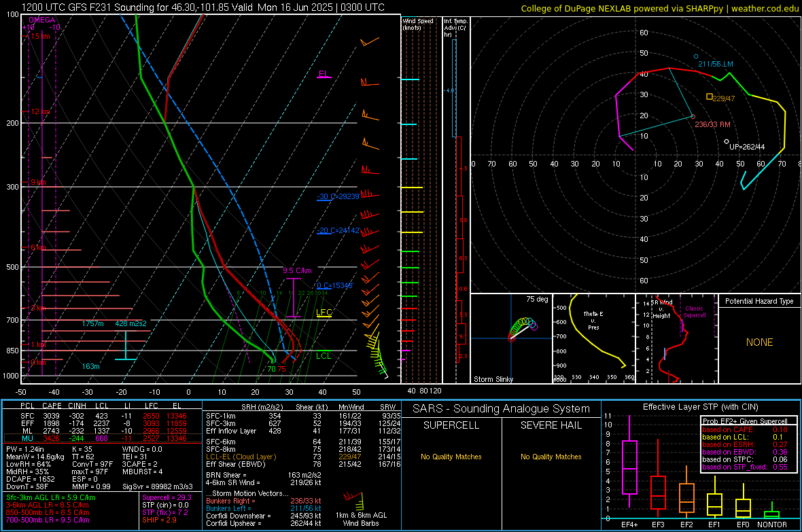Click the Inf. Temp. Adv. panel label
Viewport: 802px width, 532px height.
[455, 28]
